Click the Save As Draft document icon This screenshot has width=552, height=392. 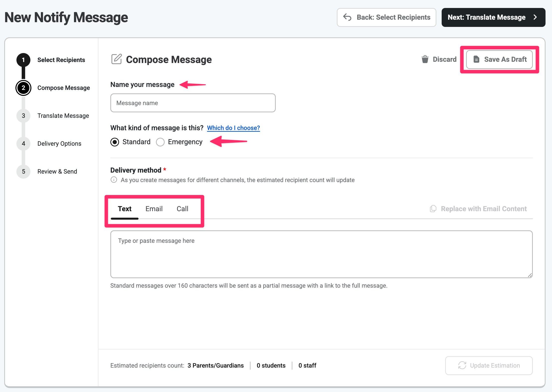pos(476,59)
